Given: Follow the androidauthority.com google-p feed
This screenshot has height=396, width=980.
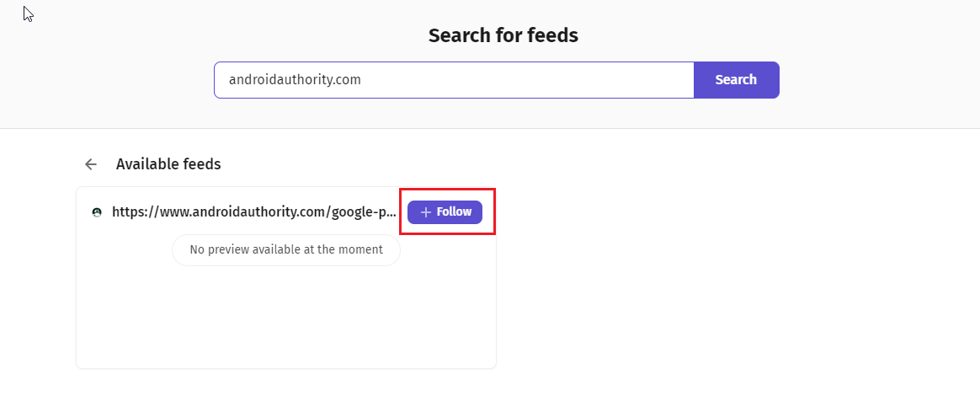Looking at the screenshot, I should coord(445,212).
